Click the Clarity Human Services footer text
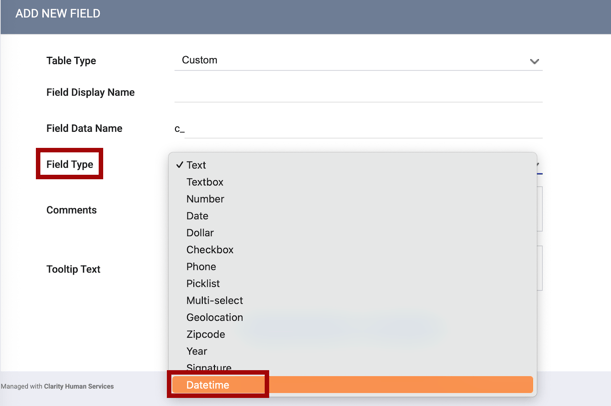The image size is (611, 406). point(78,386)
